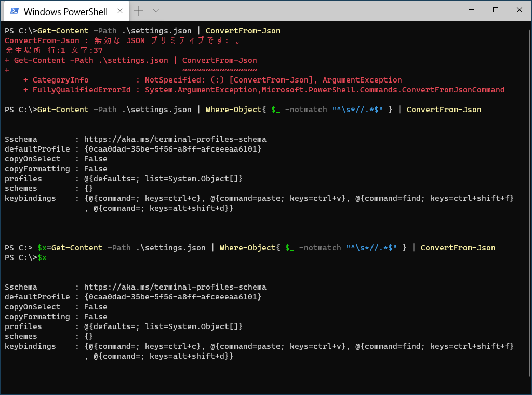The image size is (532, 395).
Task: Minimize the terminal window
Action: [471, 10]
